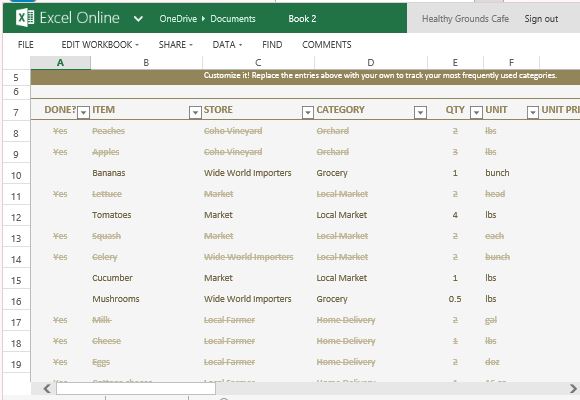Click the FIND command
The height and width of the screenshot is (400, 580).
(x=272, y=45)
